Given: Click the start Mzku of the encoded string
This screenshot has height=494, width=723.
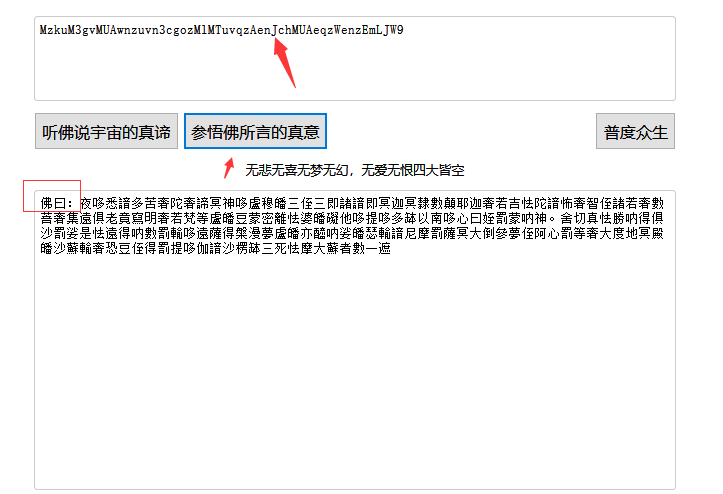Looking at the screenshot, I should (53, 30).
